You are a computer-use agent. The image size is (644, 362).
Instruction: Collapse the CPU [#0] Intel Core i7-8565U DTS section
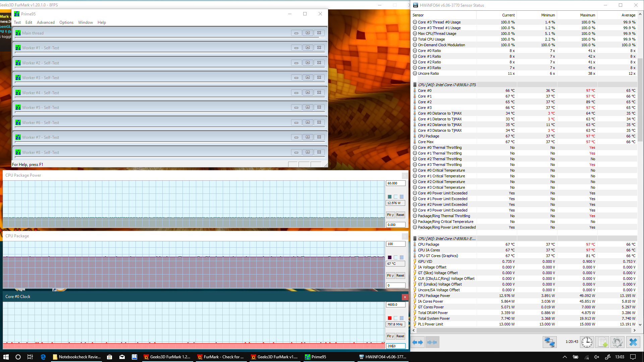click(415, 85)
